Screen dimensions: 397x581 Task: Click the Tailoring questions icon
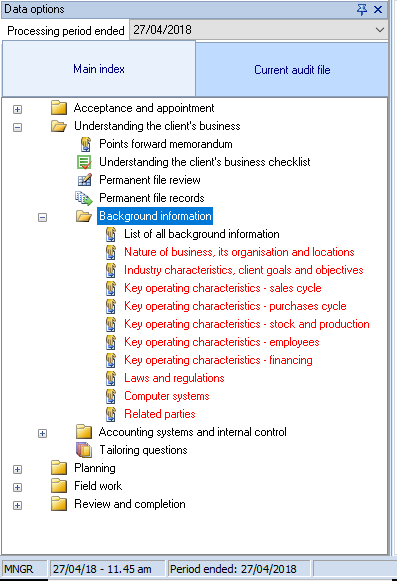84,450
